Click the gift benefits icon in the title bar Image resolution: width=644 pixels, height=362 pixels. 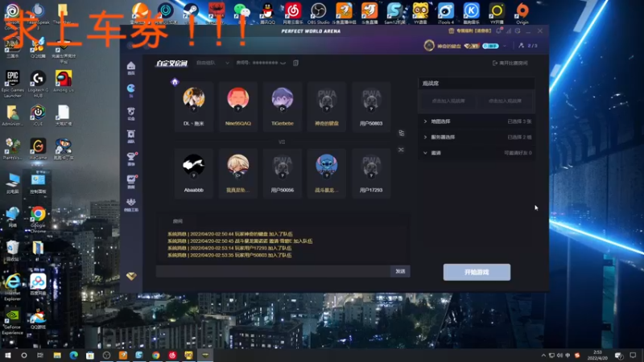click(451, 31)
